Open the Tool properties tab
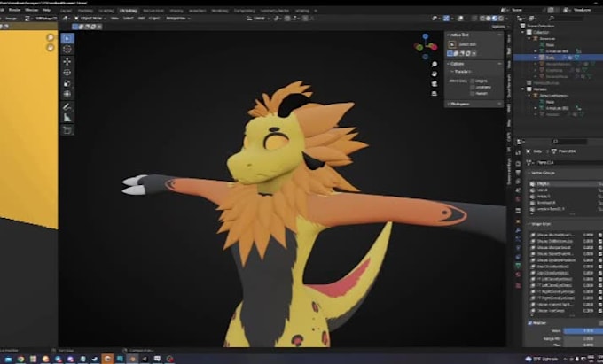Screen dimensions: 603x364 (x=518, y=153)
